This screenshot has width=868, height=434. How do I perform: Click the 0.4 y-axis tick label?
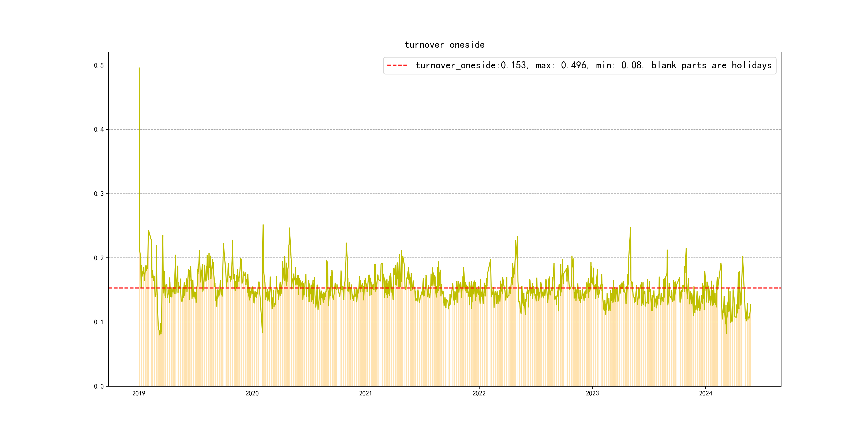click(99, 129)
